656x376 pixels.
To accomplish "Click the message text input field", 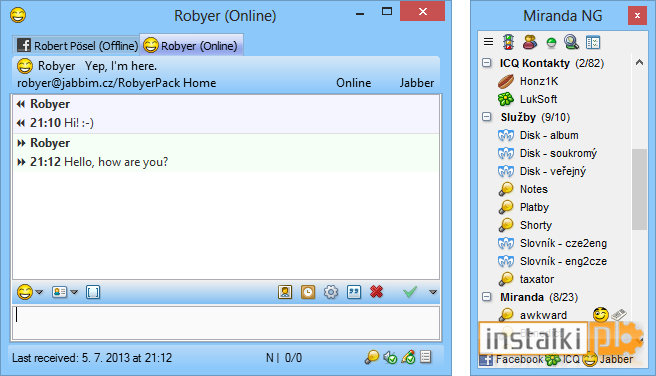I will [x=226, y=323].
